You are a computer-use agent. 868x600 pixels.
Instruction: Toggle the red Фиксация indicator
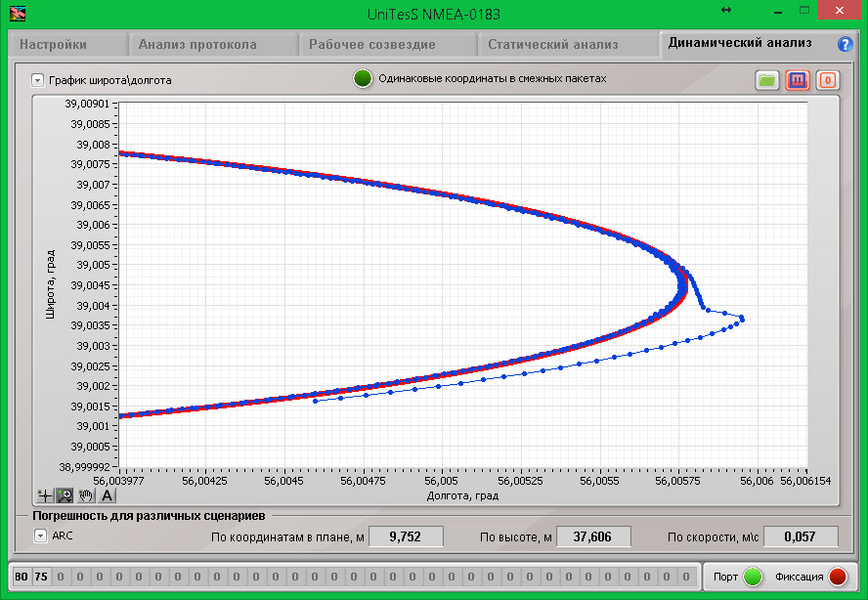click(x=838, y=577)
